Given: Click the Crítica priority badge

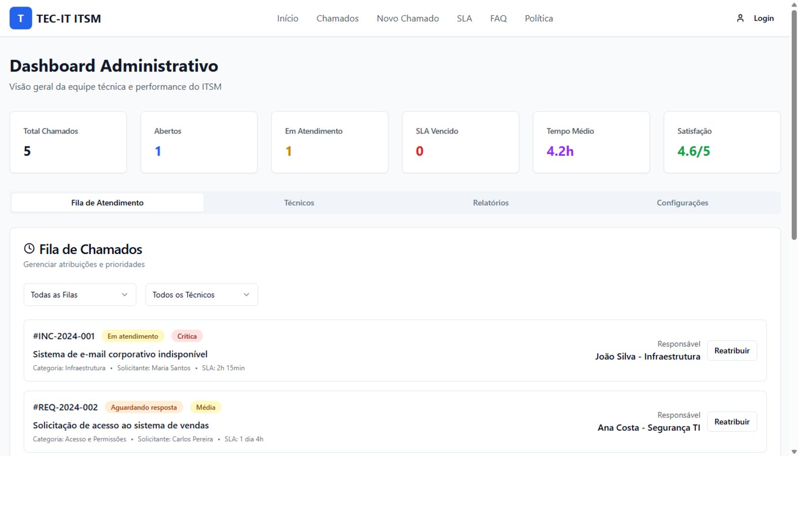Looking at the screenshot, I should (x=187, y=336).
